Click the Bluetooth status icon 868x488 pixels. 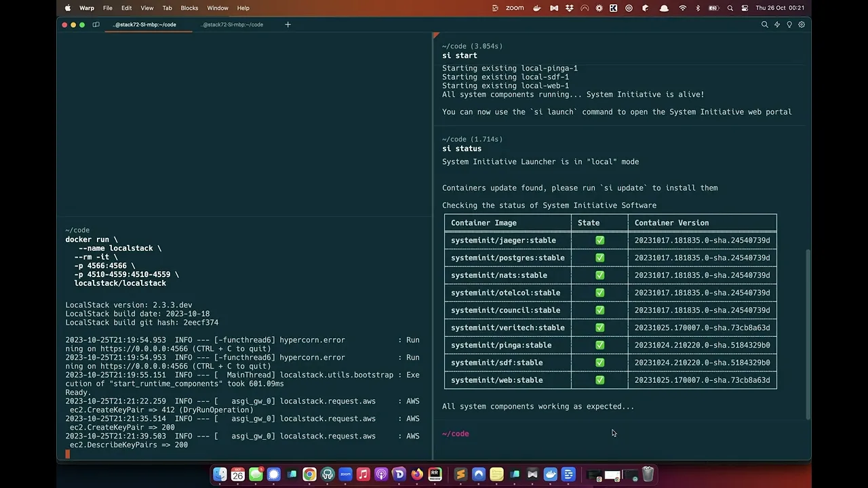tap(698, 8)
